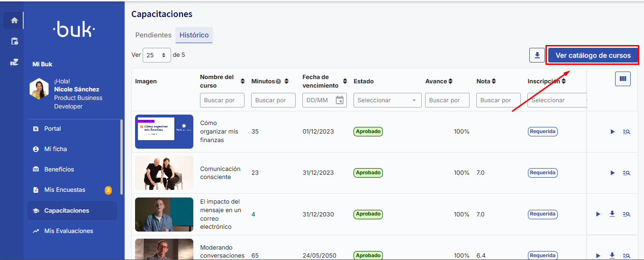Focus the Nota search field

(499, 100)
